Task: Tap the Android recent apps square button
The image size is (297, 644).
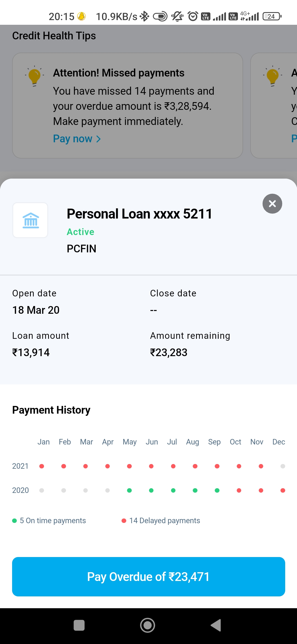Action: pyautogui.click(x=79, y=625)
